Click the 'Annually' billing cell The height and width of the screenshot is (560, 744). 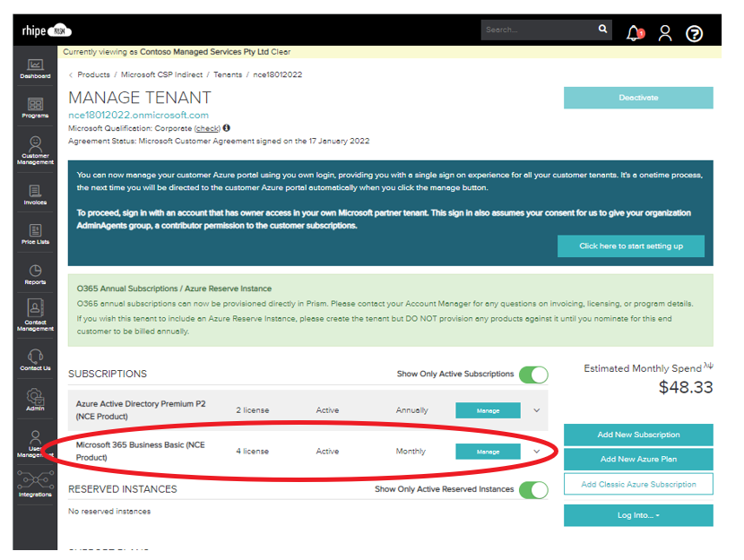tap(411, 410)
